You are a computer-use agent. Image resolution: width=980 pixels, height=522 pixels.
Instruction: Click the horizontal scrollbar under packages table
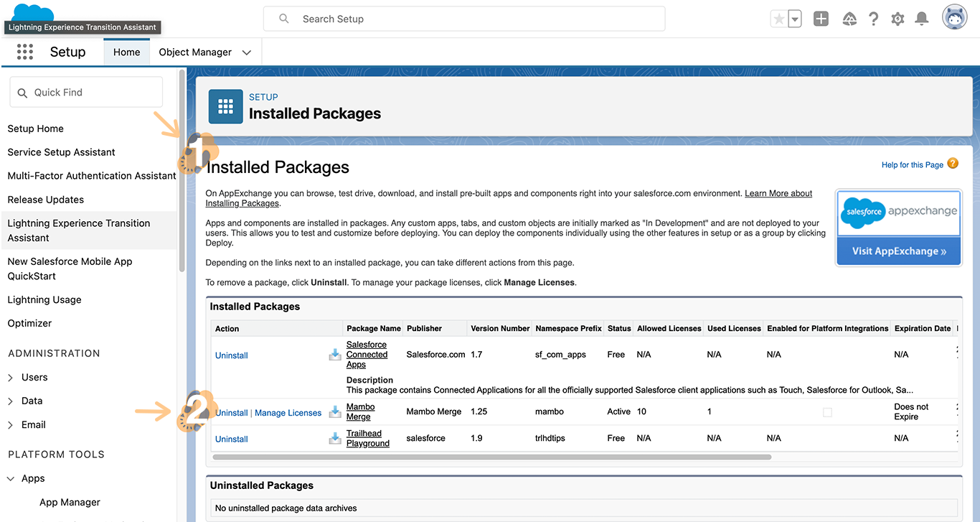pyautogui.click(x=491, y=457)
